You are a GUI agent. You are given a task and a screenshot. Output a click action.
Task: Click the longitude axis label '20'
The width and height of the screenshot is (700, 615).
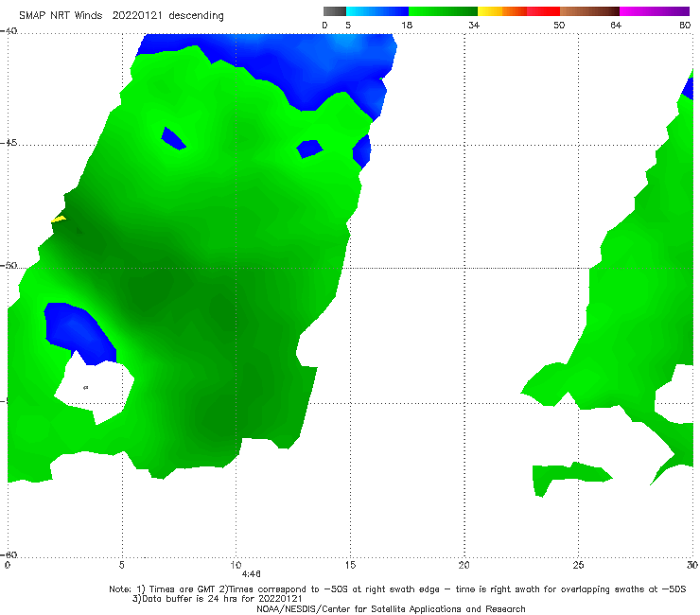[464, 565]
